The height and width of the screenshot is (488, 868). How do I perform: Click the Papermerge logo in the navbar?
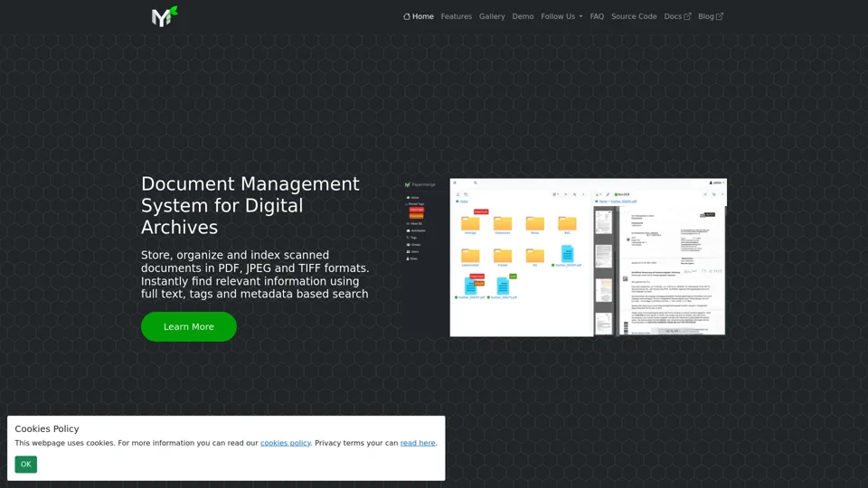(165, 16)
